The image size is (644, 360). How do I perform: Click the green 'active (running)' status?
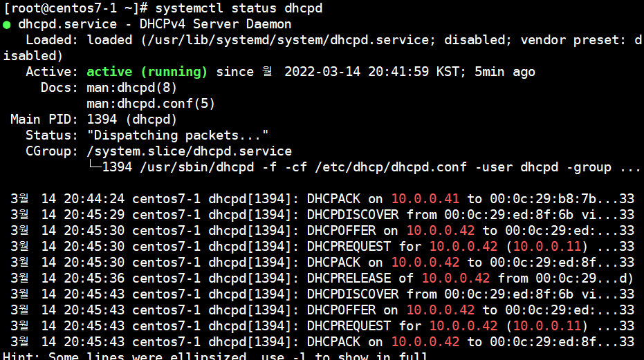click(147, 72)
